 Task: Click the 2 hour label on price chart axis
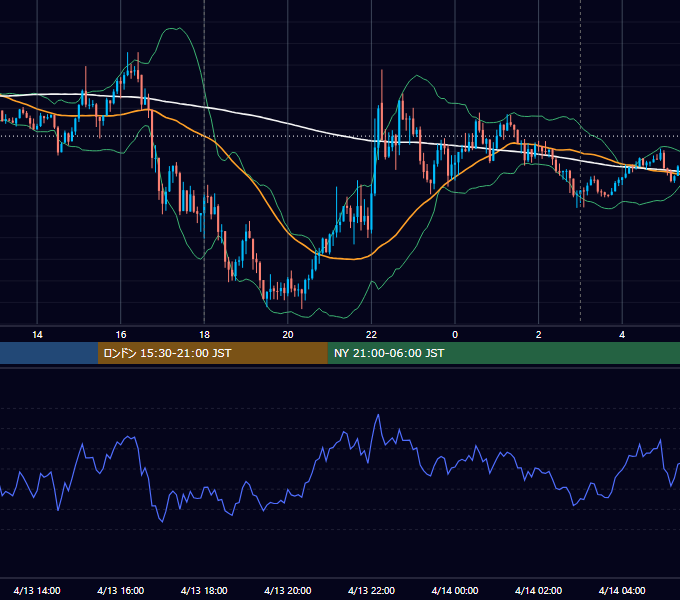539,335
